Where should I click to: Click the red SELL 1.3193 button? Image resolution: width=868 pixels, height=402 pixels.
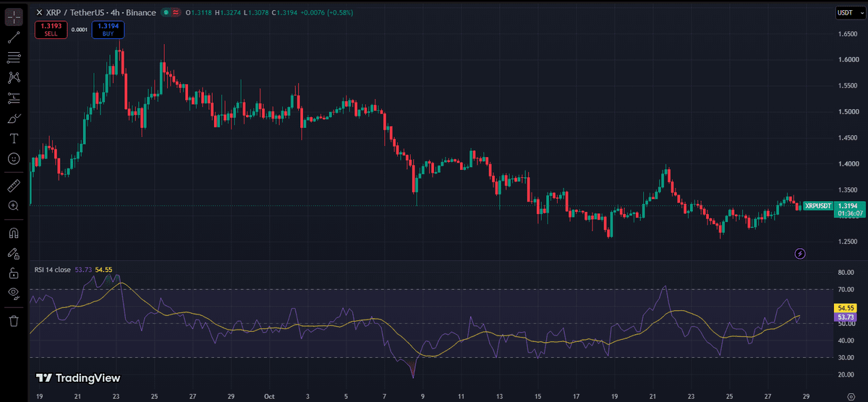pyautogui.click(x=50, y=30)
